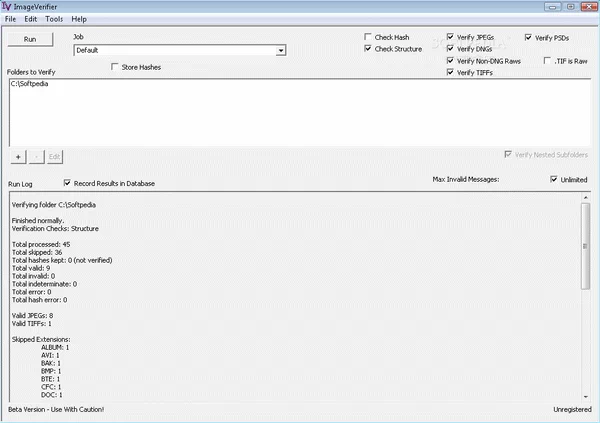Toggle the Check Structure checkbox
The width and height of the screenshot is (600, 423).
tap(368, 49)
